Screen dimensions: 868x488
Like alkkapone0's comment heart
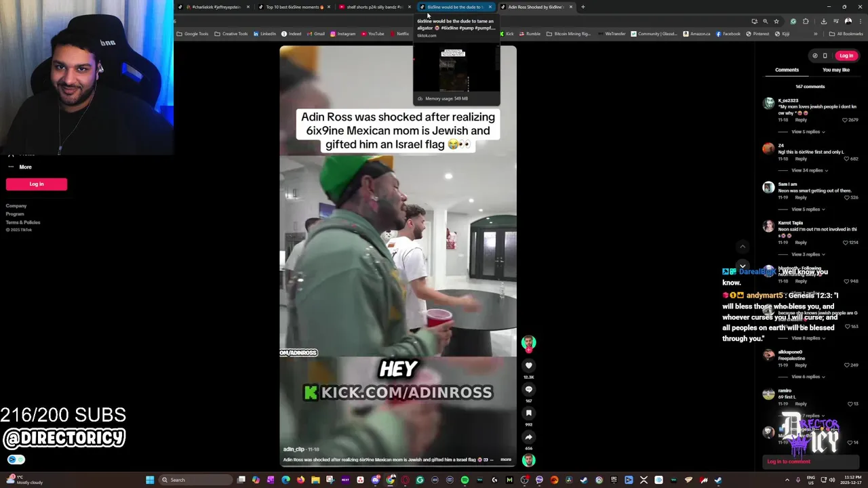(846, 365)
